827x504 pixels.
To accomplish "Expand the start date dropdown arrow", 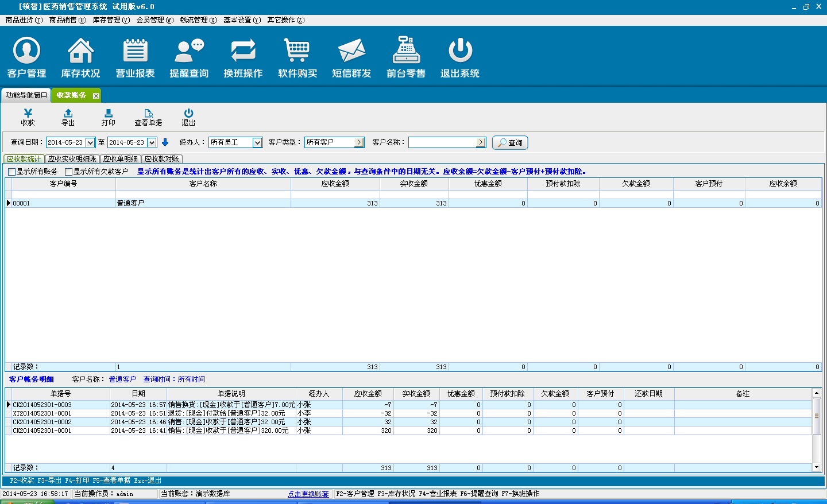I will coord(90,142).
